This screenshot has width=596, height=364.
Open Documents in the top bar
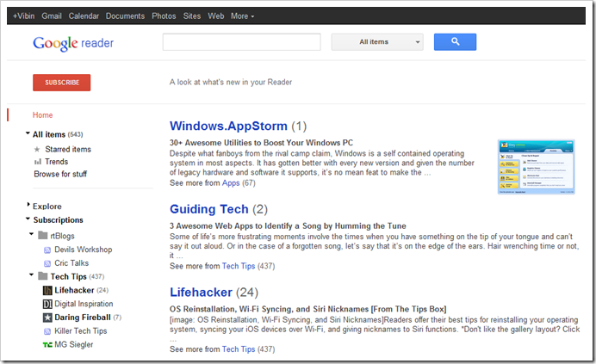coord(125,16)
